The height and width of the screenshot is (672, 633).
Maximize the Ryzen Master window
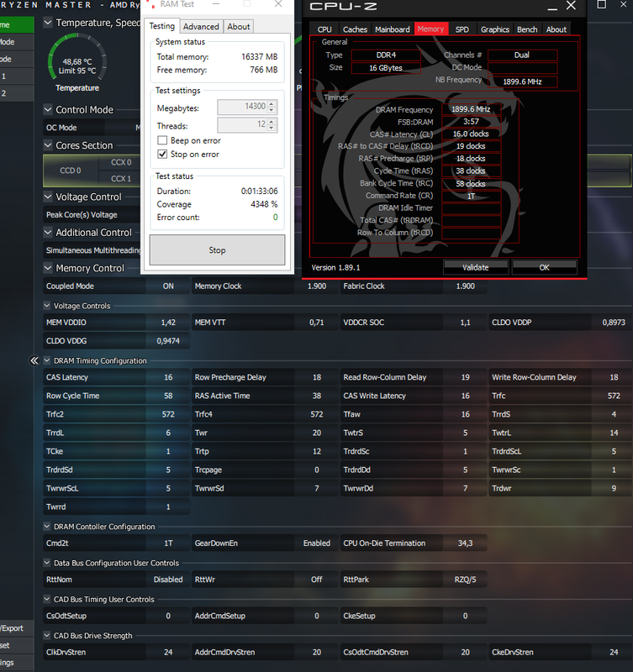click(x=602, y=5)
